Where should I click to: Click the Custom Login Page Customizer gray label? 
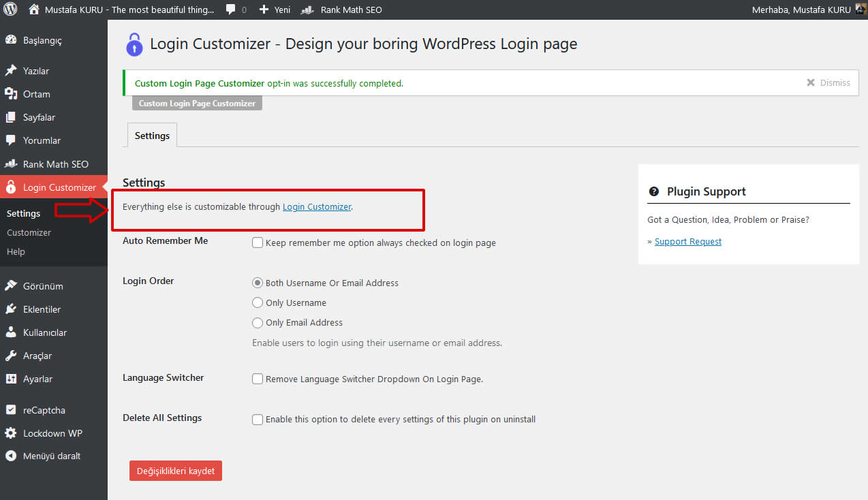(197, 104)
